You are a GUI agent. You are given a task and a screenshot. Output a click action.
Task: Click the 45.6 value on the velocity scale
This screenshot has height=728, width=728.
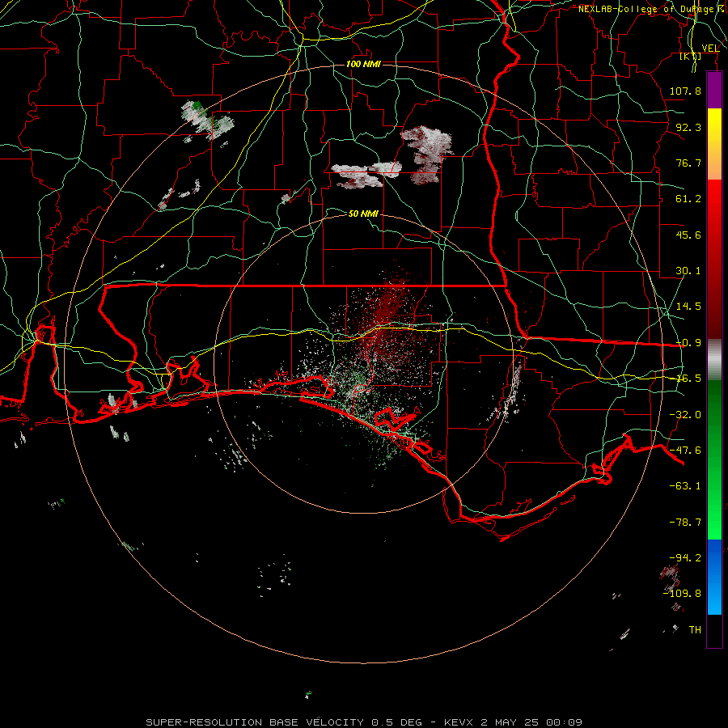pos(688,235)
